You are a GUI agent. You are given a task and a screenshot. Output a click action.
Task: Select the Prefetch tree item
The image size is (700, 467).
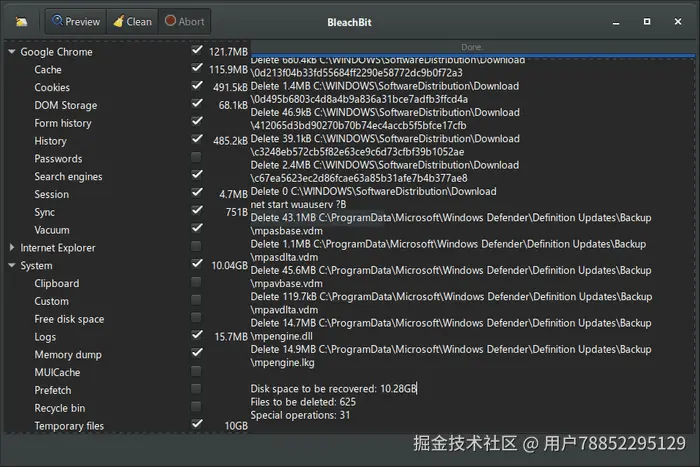53,390
